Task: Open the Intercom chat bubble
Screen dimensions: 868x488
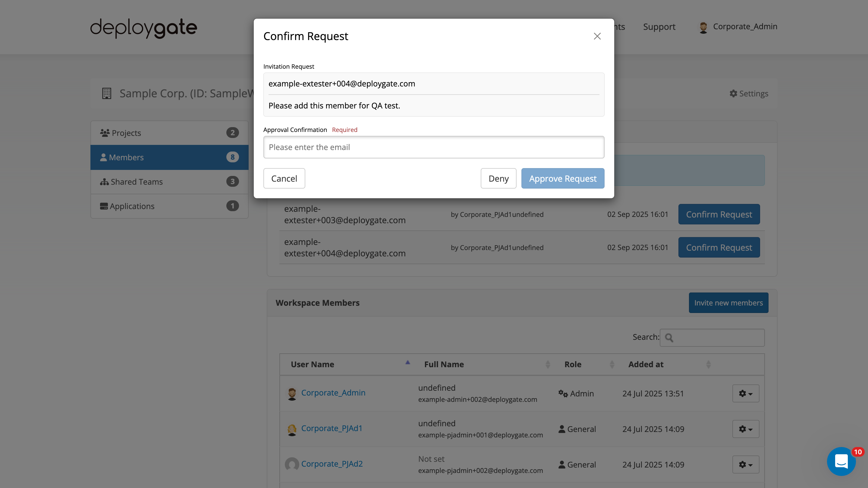Action: click(841, 461)
